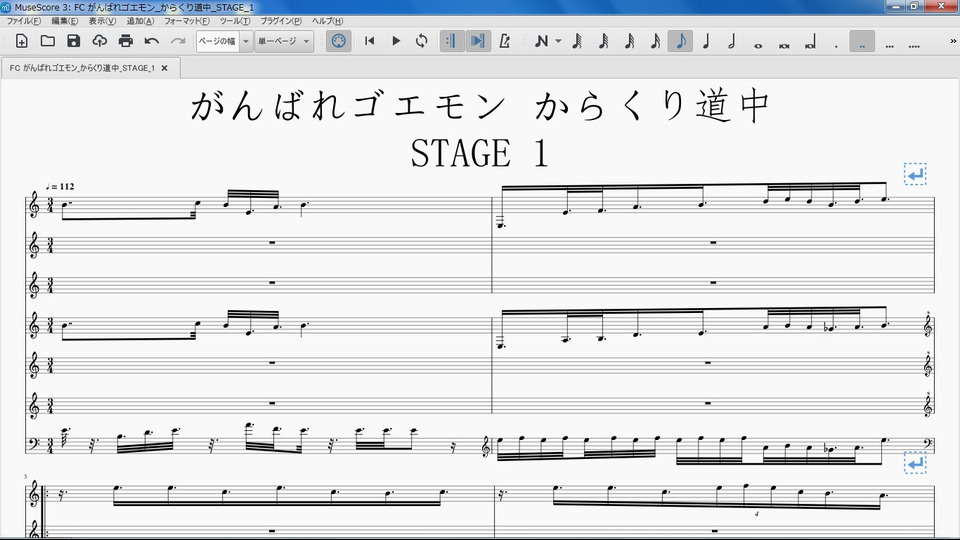Image resolution: width=960 pixels, height=540 pixels.
Task: Select the measure number 3 on the second system
Action: [26, 476]
